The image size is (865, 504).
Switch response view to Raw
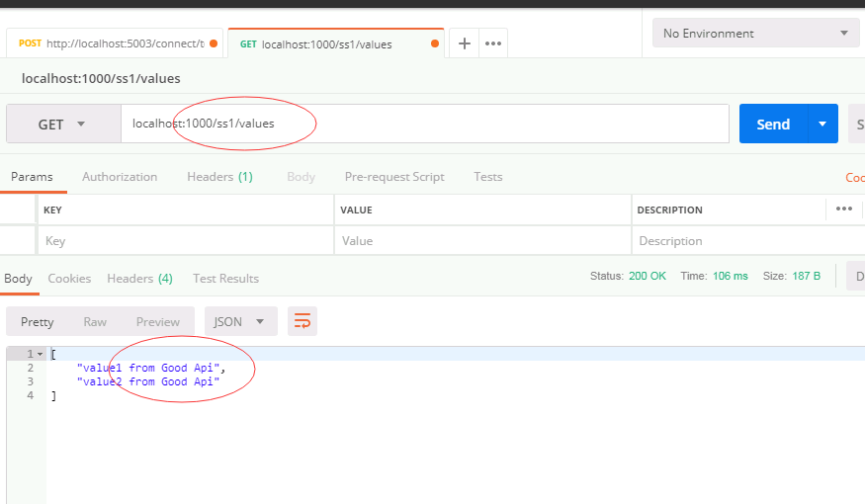pyautogui.click(x=95, y=322)
